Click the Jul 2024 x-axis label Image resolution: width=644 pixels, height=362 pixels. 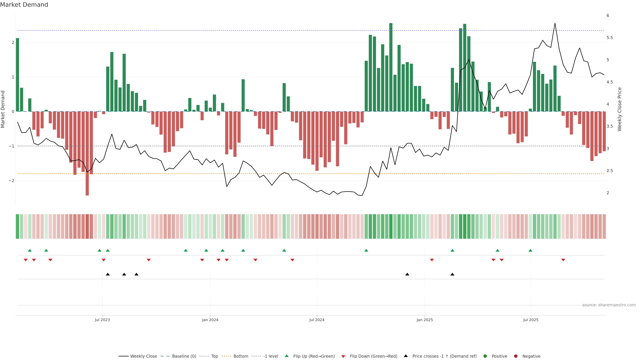click(317, 320)
